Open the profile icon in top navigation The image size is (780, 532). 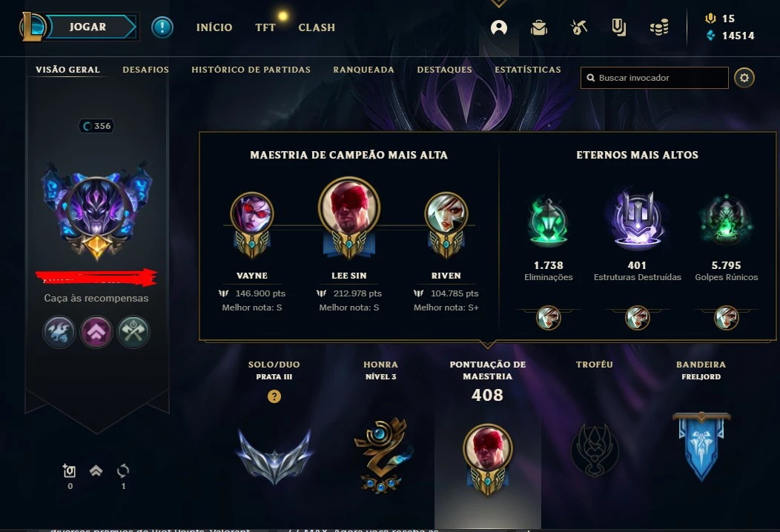(499, 27)
